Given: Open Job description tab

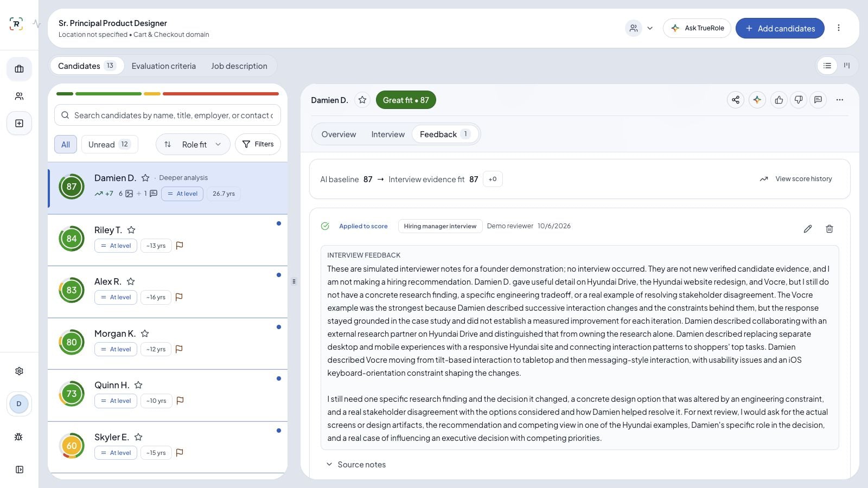Looking at the screenshot, I should coord(239,66).
